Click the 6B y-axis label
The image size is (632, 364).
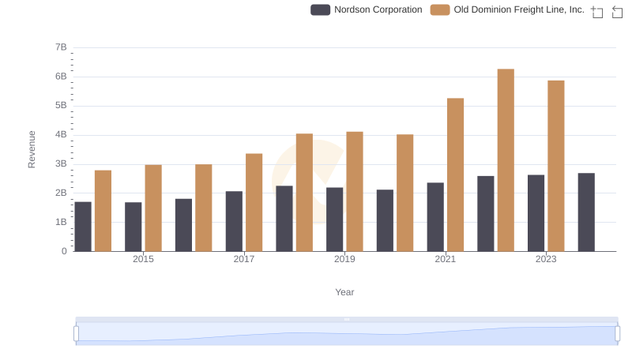click(x=61, y=77)
